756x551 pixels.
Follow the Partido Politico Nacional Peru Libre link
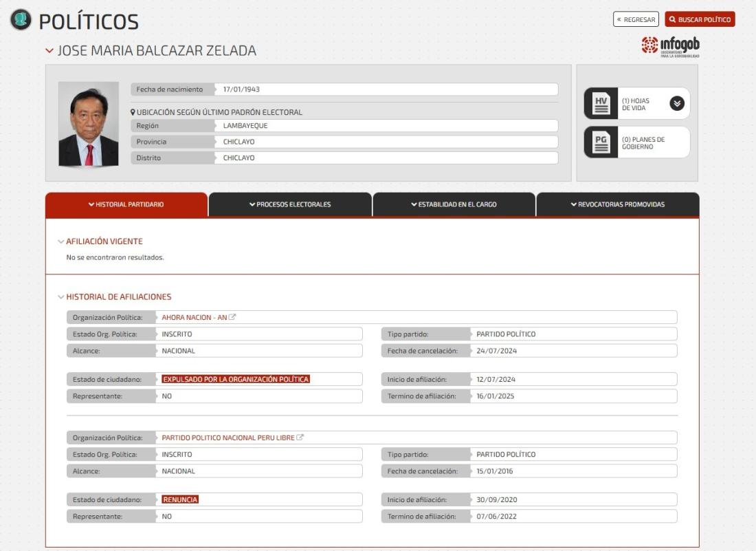click(227, 437)
